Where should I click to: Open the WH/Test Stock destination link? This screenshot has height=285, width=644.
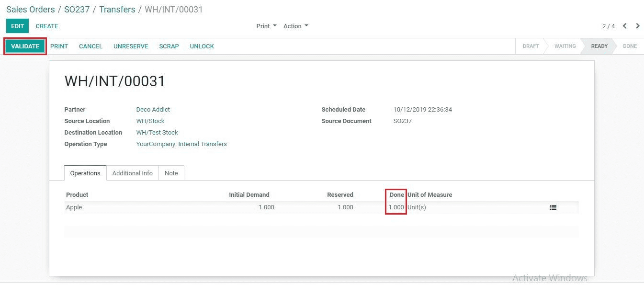coord(157,133)
